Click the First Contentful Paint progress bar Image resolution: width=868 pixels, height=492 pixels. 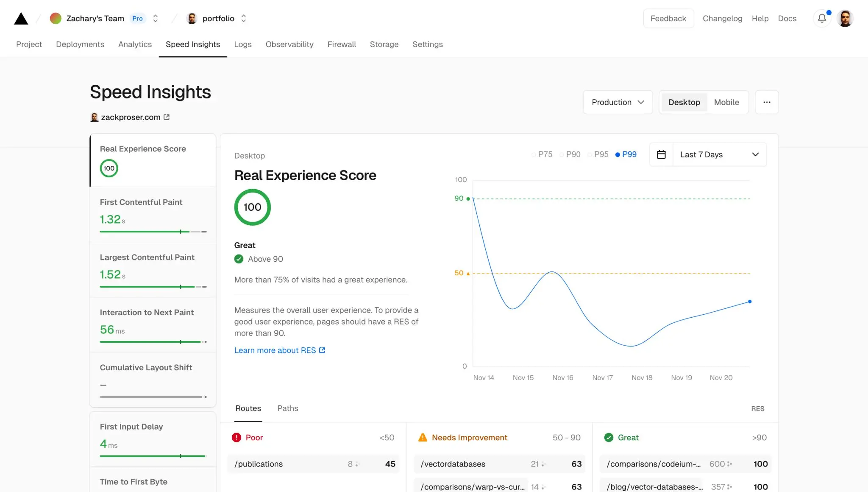click(x=153, y=232)
